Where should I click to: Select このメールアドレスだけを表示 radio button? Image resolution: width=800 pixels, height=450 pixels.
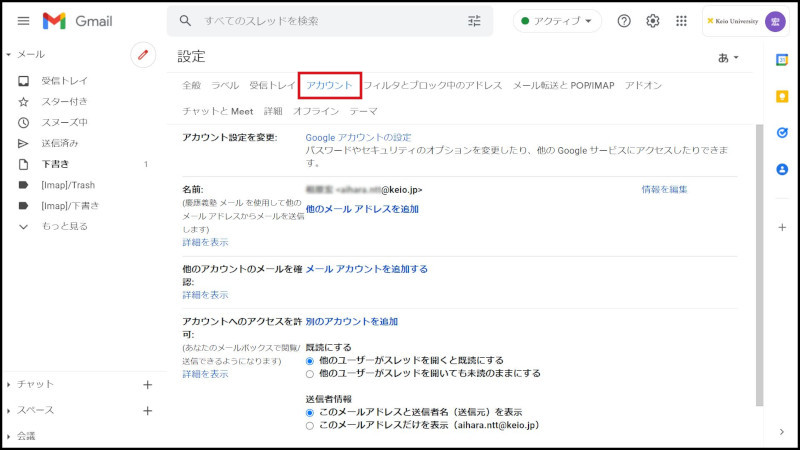tap(310, 425)
